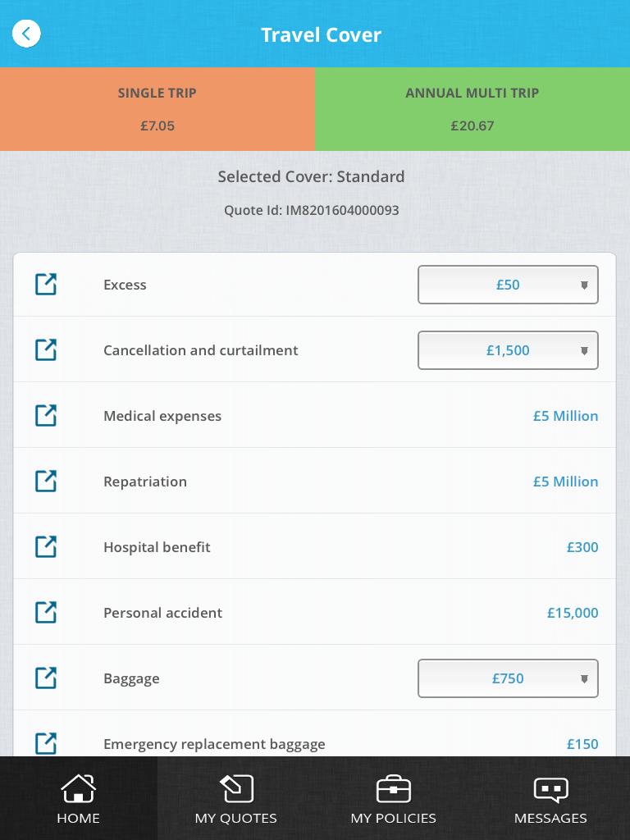Screen dimensions: 630x840
Task: Open the My Policies tab
Action: coord(393,798)
